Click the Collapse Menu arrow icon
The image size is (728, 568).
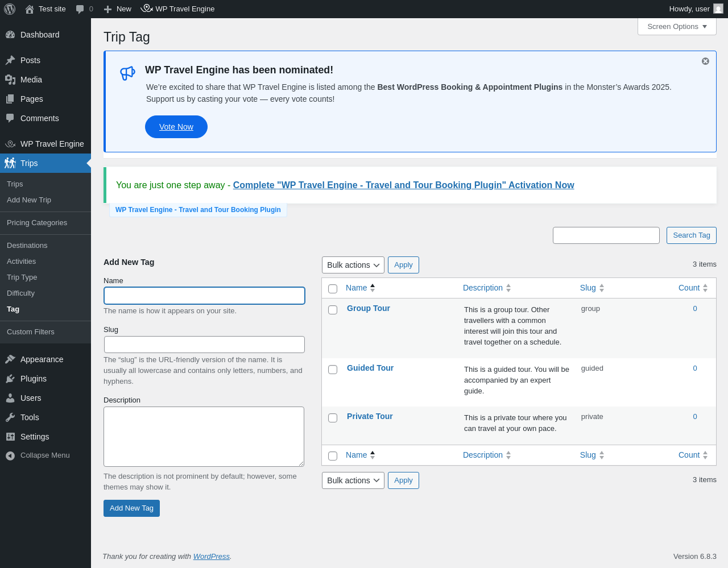10,455
